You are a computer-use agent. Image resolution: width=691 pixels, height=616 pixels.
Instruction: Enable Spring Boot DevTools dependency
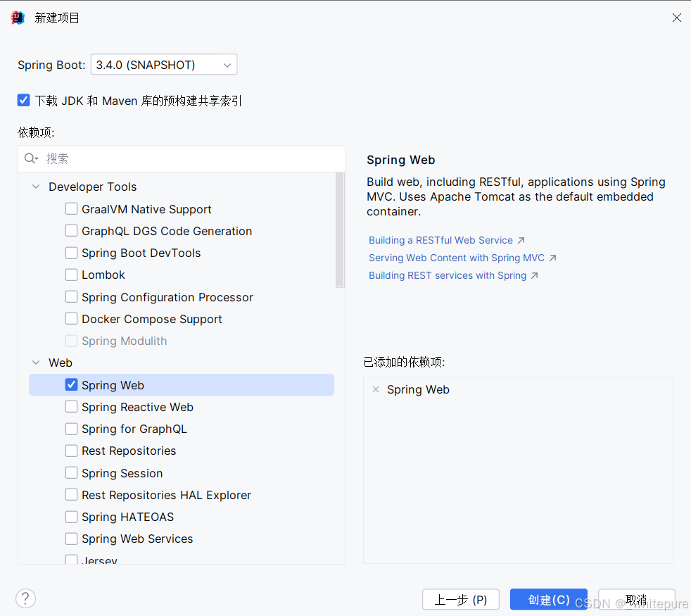[x=71, y=253]
